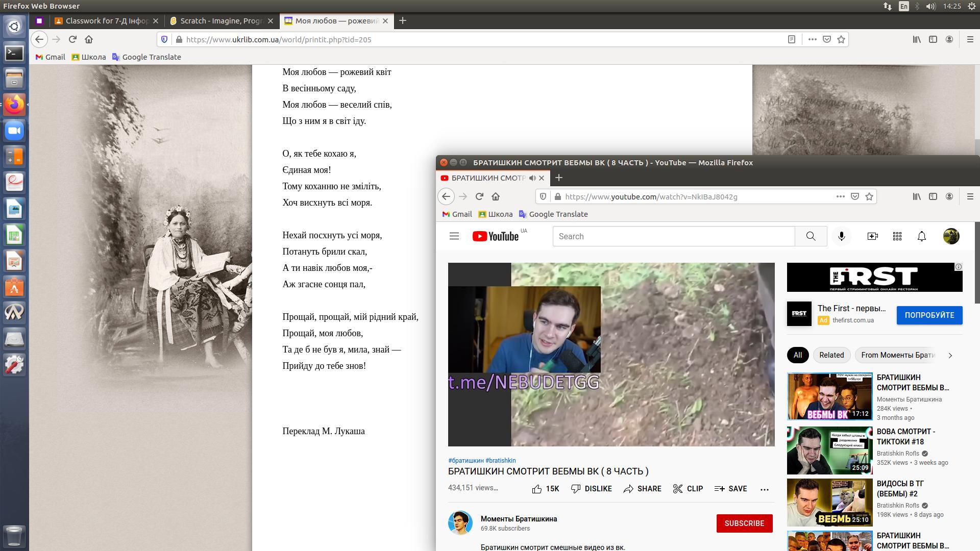This screenshot has width=980, height=551.
Task: Click the Create video camera icon
Action: (872, 236)
